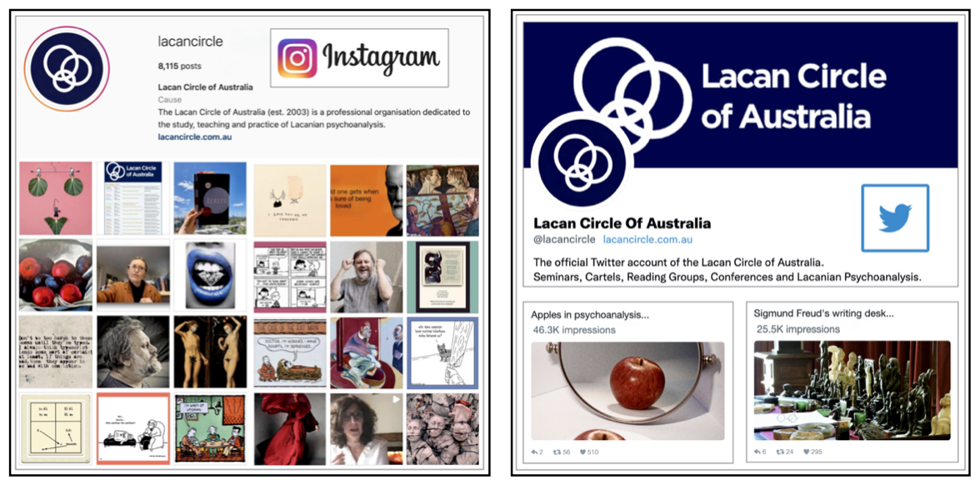Open the pink leaf earrings post thumbnail
Screen dimensions: 980x485
(x=56, y=198)
